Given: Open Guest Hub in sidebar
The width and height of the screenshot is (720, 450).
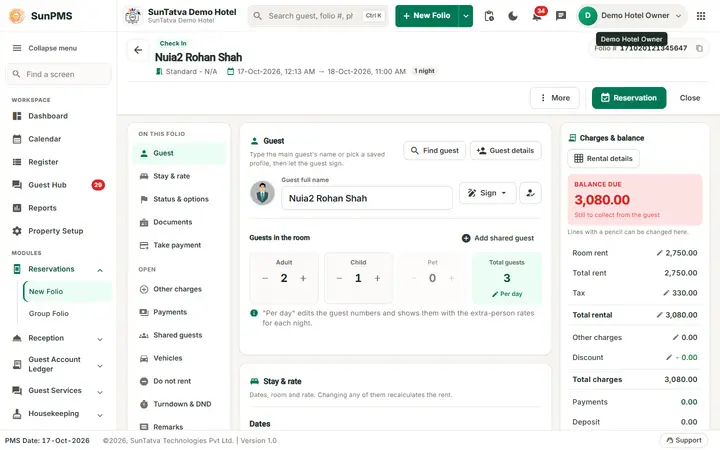Looking at the screenshot, I should 58,185.
